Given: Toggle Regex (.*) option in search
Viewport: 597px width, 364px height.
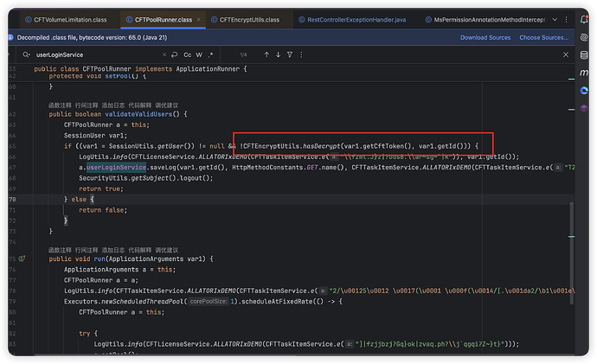Looking at the screenshot, I should click(x=210, y=54).
